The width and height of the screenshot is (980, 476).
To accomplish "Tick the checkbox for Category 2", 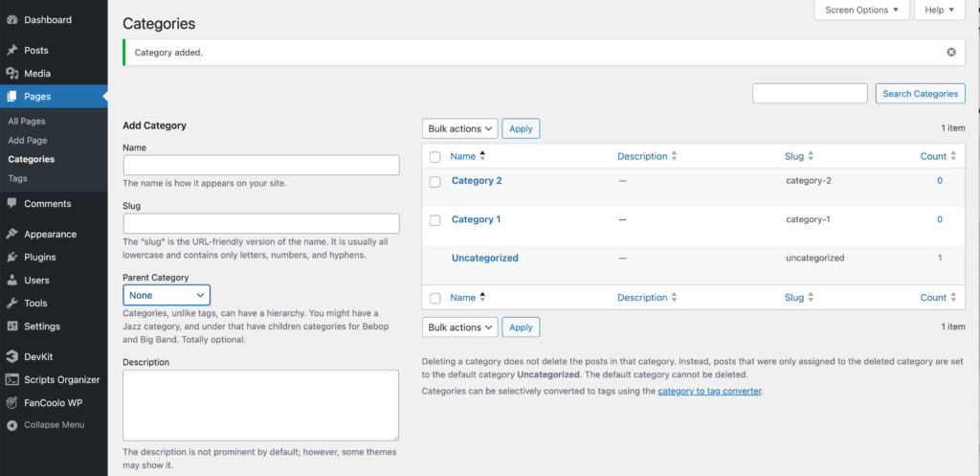I will (x=434, y=181).
